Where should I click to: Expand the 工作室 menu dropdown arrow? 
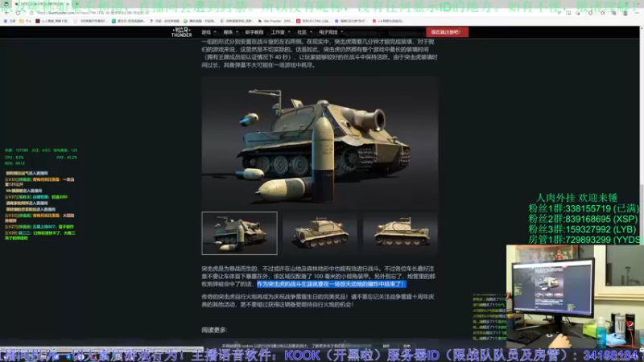pyautogui.click(x=289, y=32)
